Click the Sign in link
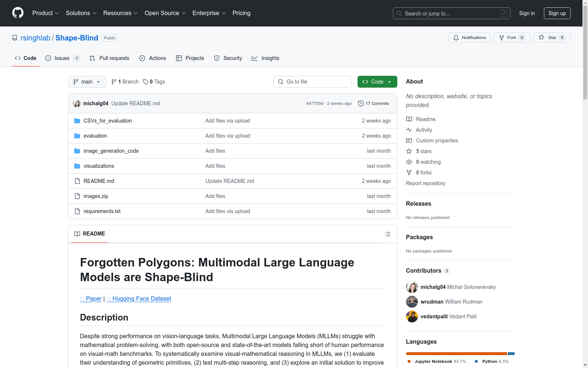The image size is (588, 368). (x=527, y=13)
